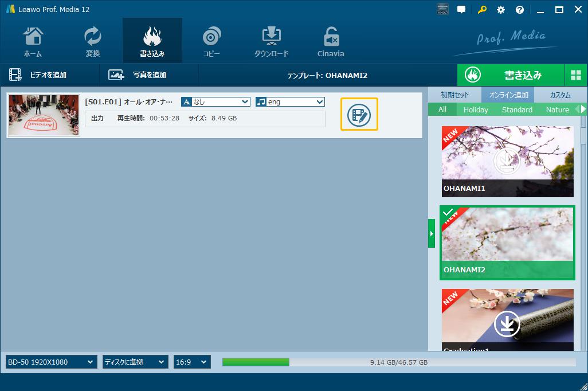This screenshot has height=391, width=588.
Task: Download the Graduation1 template
Action: (507, 324)
